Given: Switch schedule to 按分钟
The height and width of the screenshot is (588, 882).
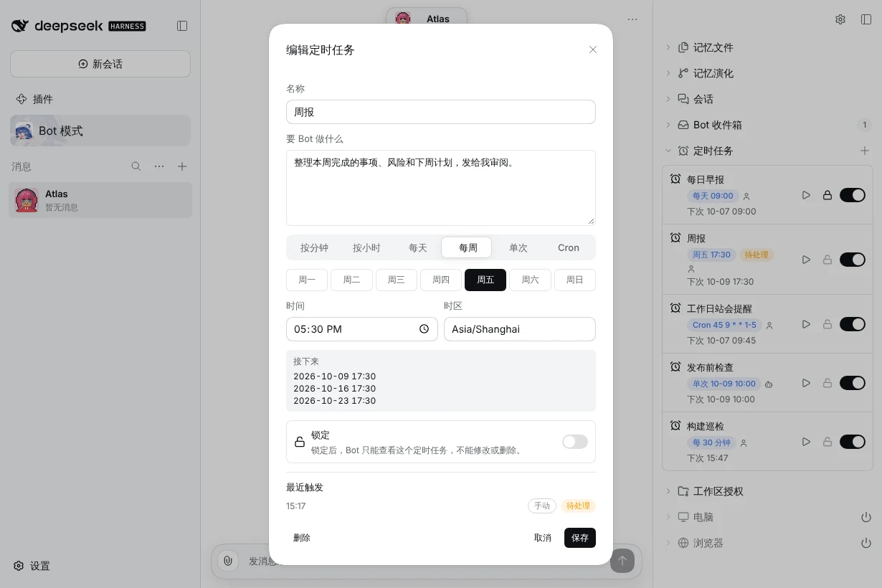Looking at the screenshot, I should 314,247.
